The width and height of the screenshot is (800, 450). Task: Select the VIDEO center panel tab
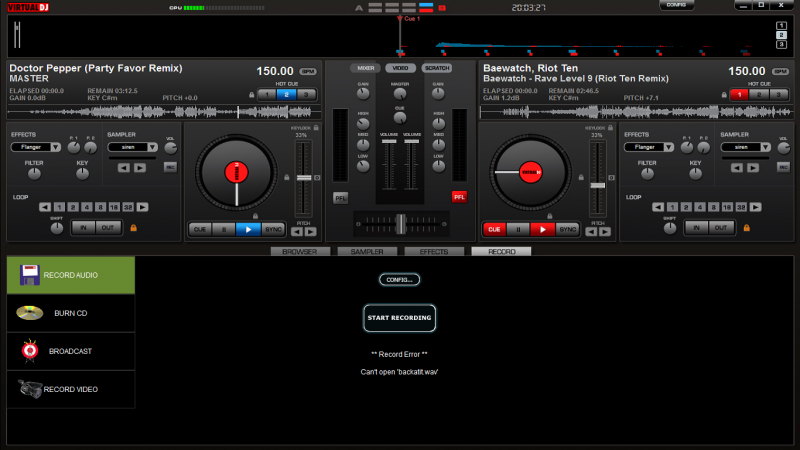(x=401, y=68)
